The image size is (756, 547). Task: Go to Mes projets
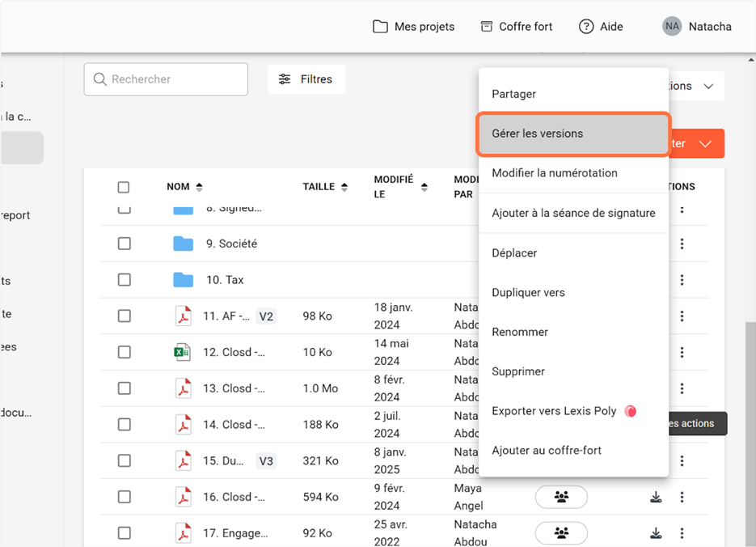[x=413, y=27]
